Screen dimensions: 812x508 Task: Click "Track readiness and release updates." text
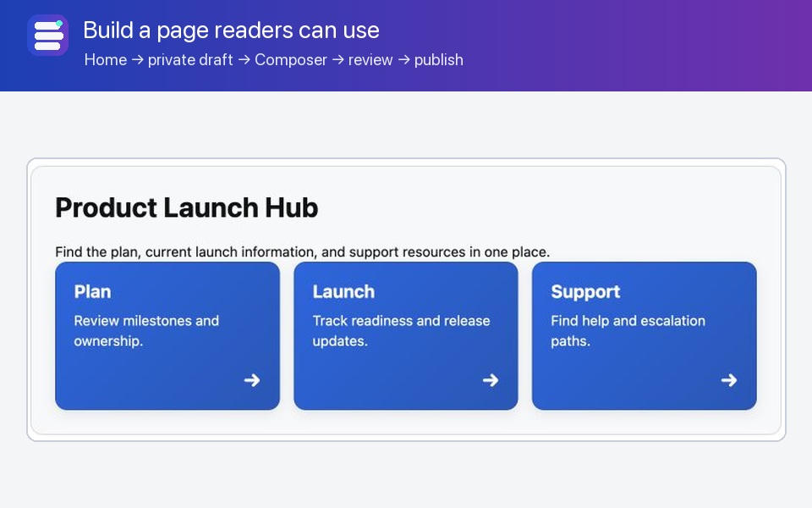401,331
